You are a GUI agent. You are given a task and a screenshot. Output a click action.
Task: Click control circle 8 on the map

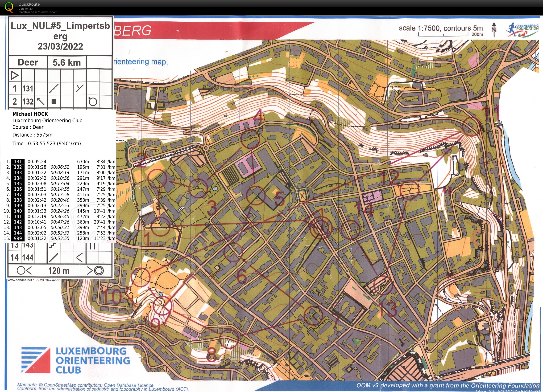tap(229, 339)
